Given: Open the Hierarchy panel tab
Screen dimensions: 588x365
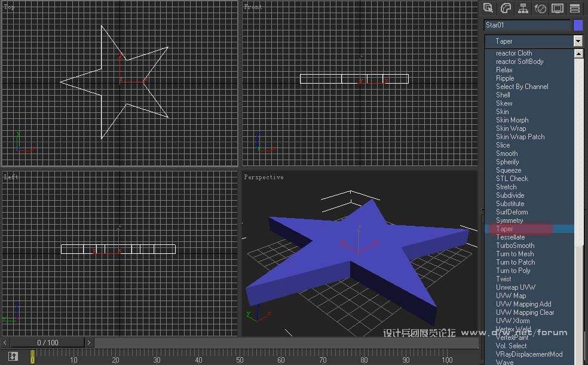Looking at the screenshot, I should tap(523, 8).
